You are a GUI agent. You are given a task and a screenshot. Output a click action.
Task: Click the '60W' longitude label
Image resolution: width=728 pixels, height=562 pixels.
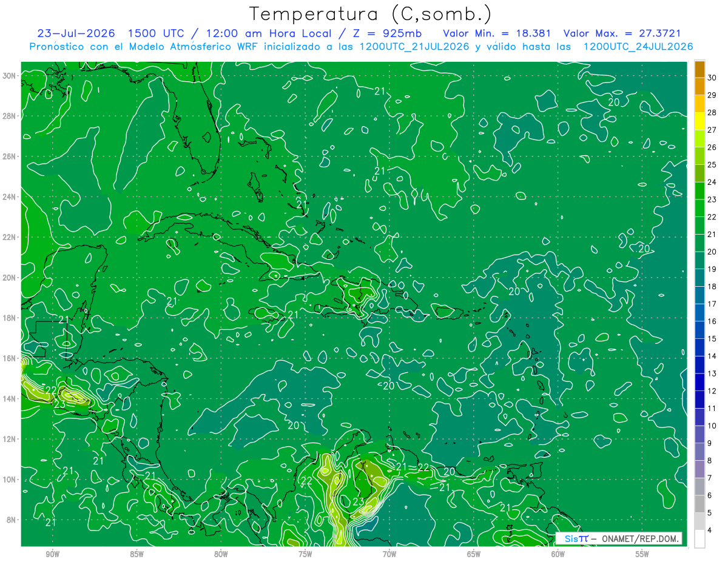(x=558, y=554)
